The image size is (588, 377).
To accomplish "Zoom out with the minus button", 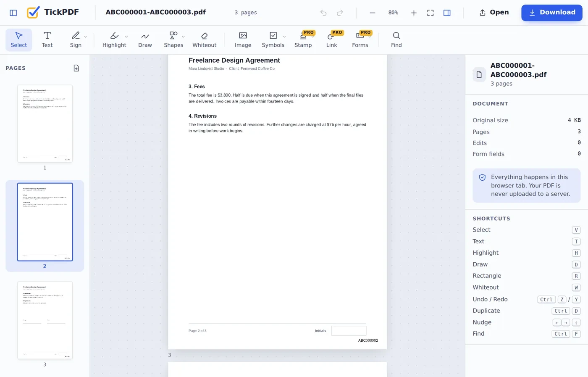I will 373,13.
